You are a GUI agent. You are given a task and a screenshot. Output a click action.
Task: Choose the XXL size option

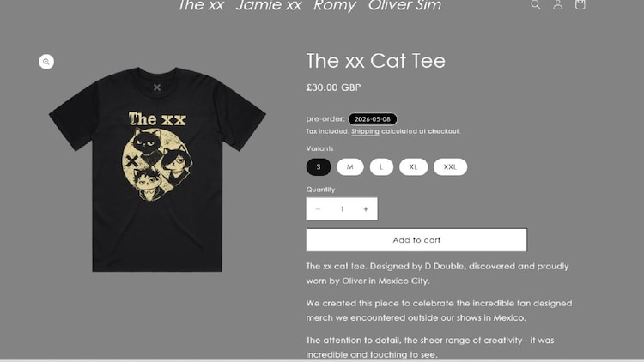(x=450, y=167)
